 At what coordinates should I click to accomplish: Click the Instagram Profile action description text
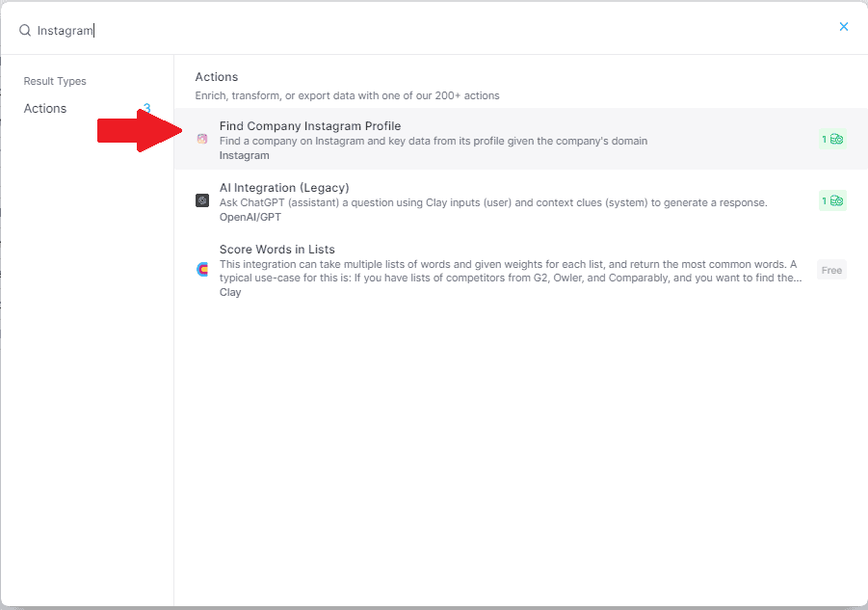pyautogui.click(x=433, y=141)
